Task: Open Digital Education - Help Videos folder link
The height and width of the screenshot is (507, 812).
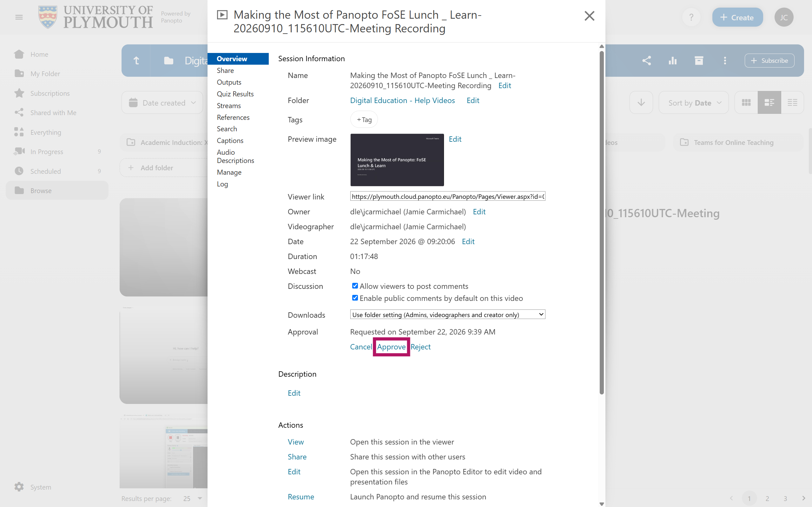Action: coord(402,100)
